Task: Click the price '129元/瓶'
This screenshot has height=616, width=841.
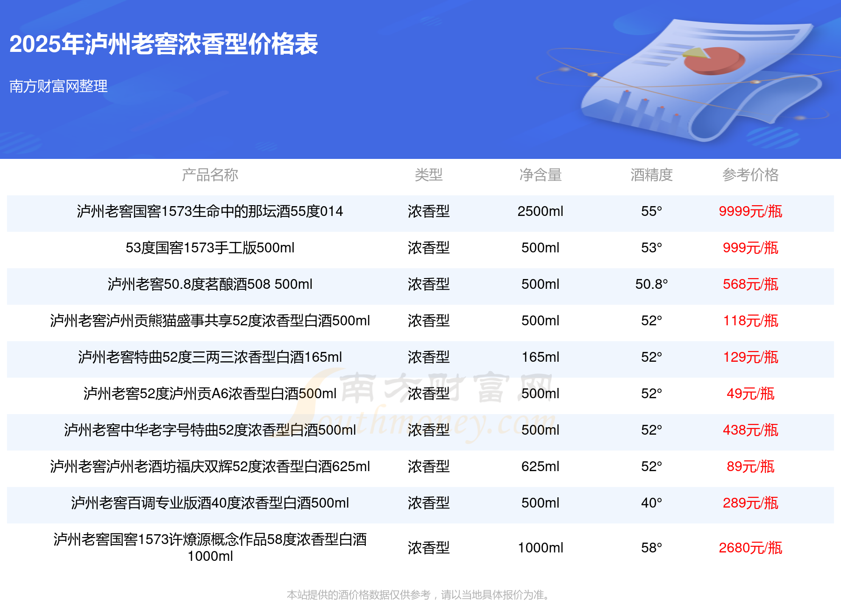Action: point(751,357)
